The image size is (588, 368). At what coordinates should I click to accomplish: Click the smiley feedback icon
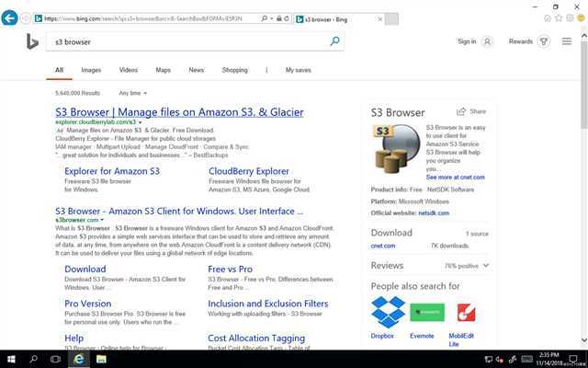tap(581, 18)
